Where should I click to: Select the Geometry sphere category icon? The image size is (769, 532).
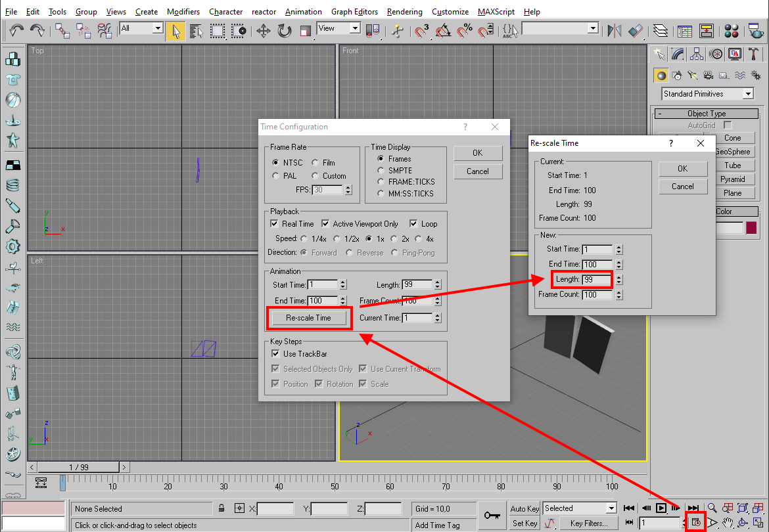pyautogui.click(x=661, y=76)
